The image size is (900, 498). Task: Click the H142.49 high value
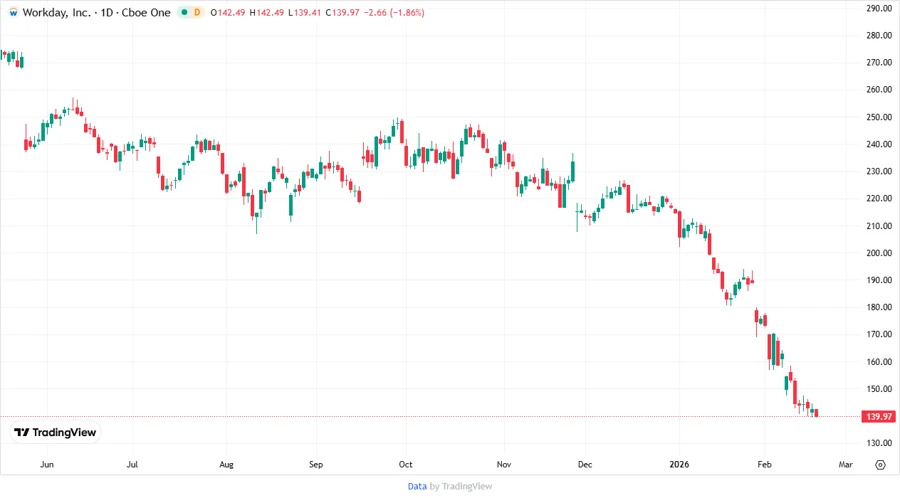tap(266, 13)
